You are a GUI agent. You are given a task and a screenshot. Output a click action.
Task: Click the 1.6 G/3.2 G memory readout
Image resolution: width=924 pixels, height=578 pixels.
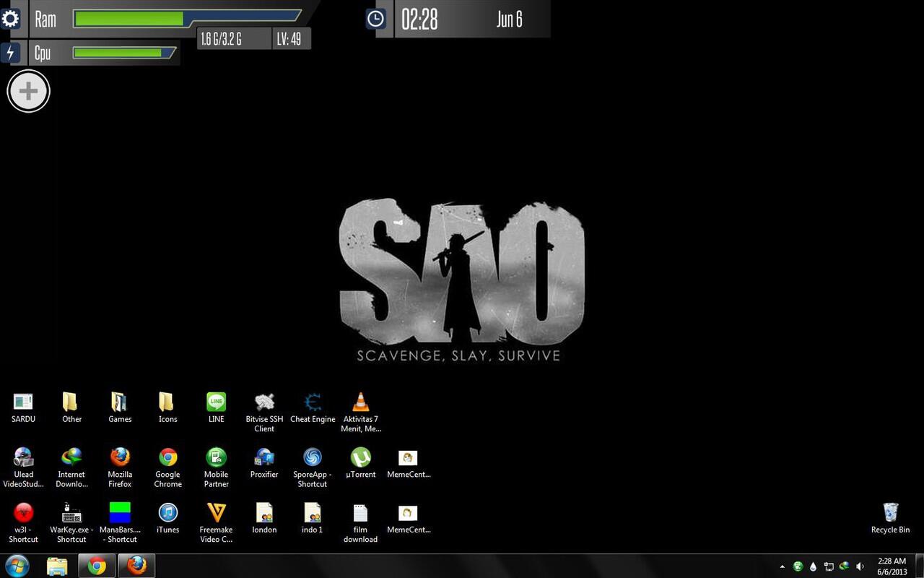click(220, 39)
